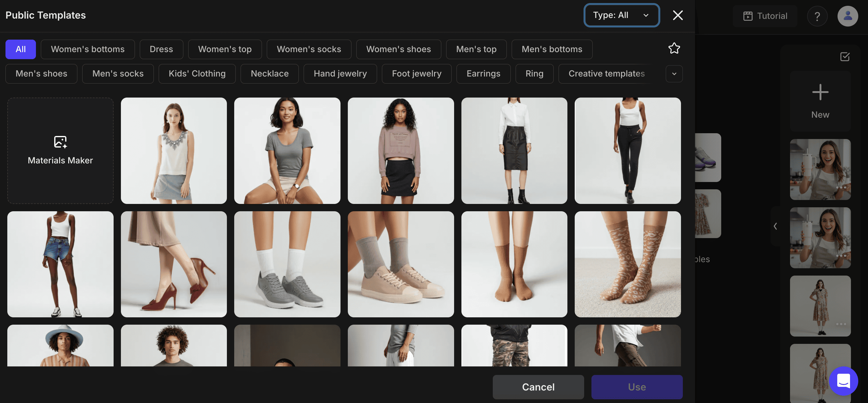Click the Cancel button
868x403 pixels.
[538, 387]
